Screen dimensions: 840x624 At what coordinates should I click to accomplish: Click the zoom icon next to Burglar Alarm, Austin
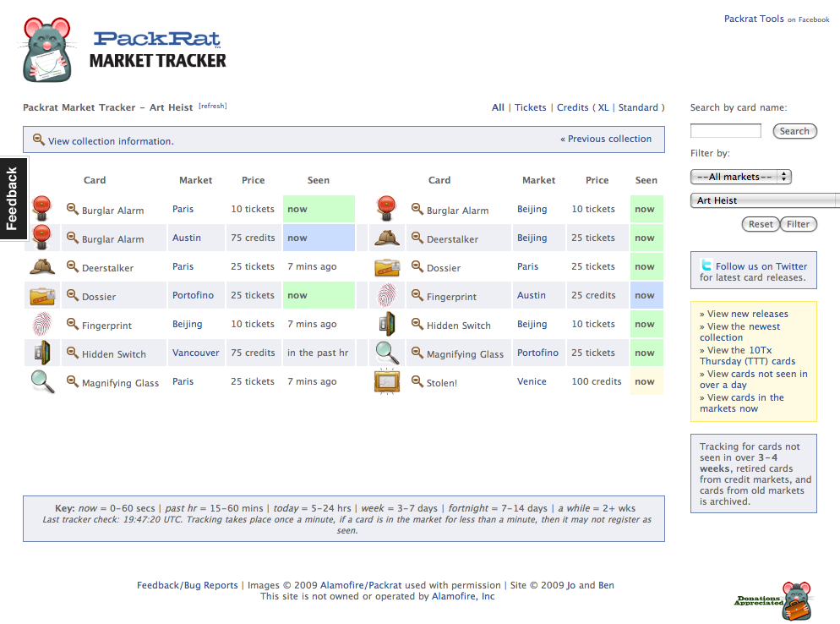coord(73,238)
